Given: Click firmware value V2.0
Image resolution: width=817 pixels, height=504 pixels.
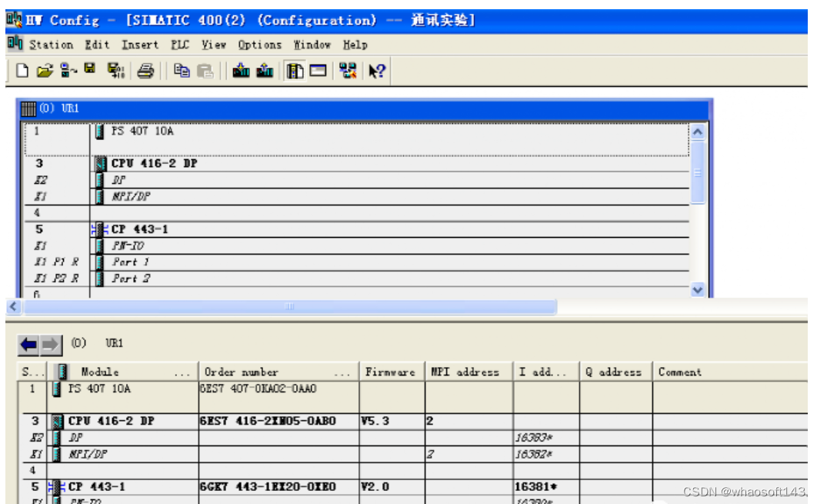Looking at the screenshot, I should pyautogui.click(x=375, y=487).
